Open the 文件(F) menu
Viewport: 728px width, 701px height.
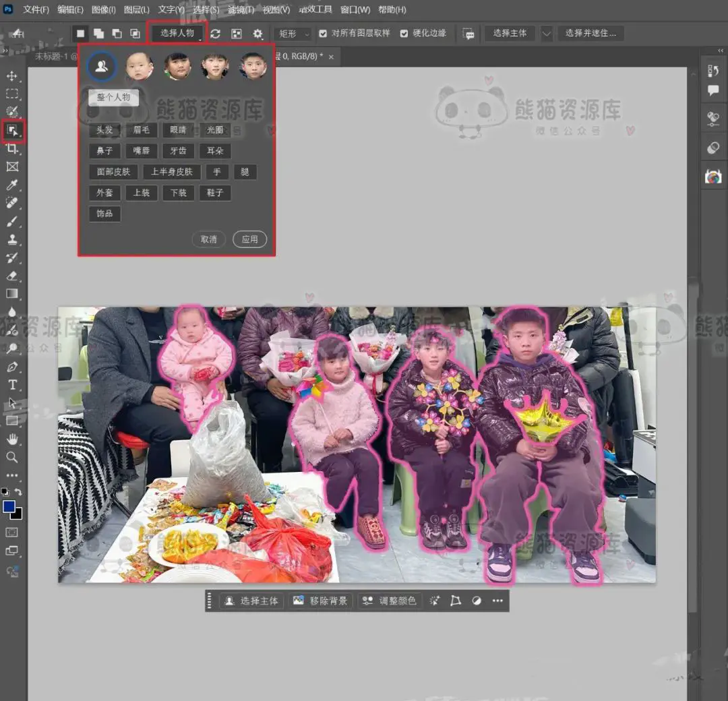pyautogui.click(x=36, y=10)
